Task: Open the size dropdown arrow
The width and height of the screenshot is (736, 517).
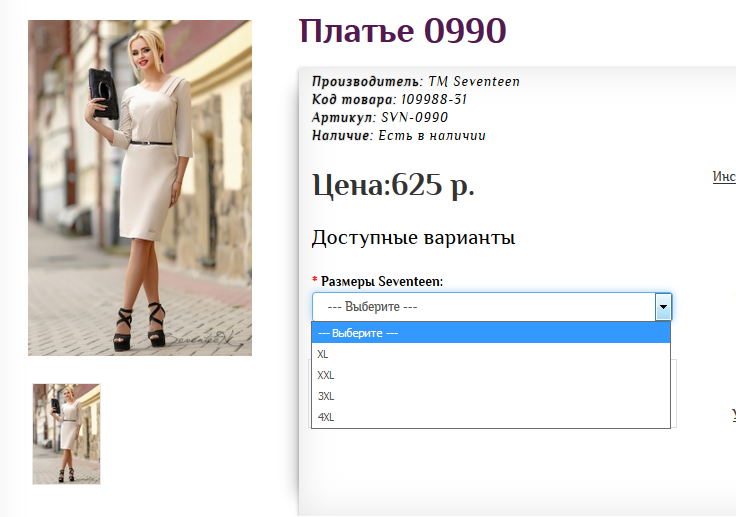Action: [662, 307]
